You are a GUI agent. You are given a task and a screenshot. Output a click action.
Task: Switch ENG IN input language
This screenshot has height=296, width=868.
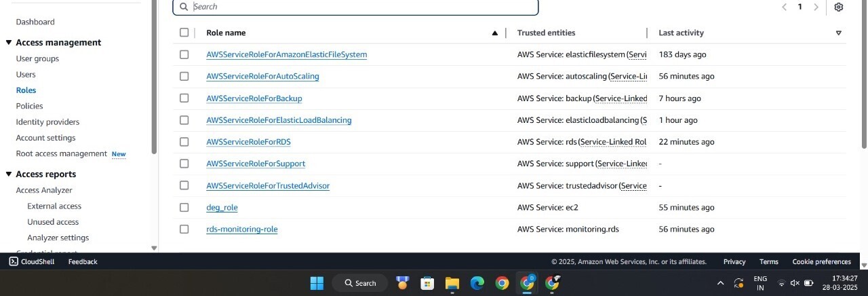click(x=760, y=283)
